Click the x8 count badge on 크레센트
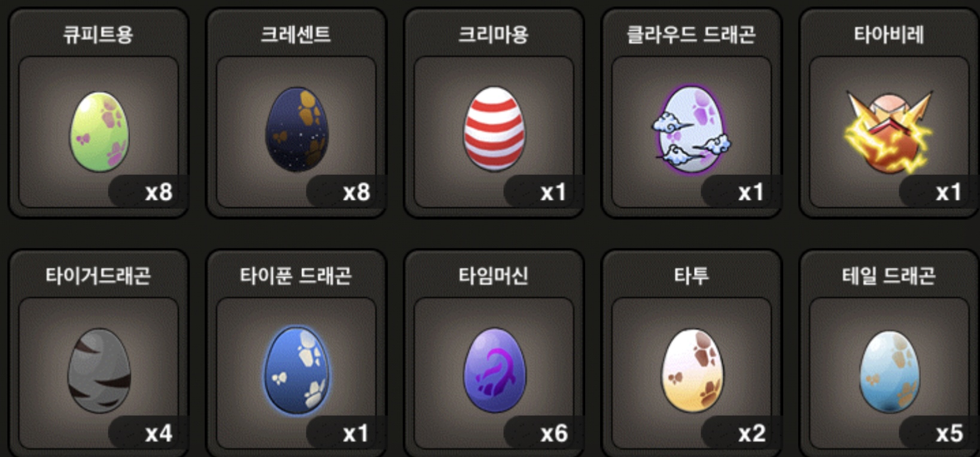The image size is (980, 457). coord(356,192)
